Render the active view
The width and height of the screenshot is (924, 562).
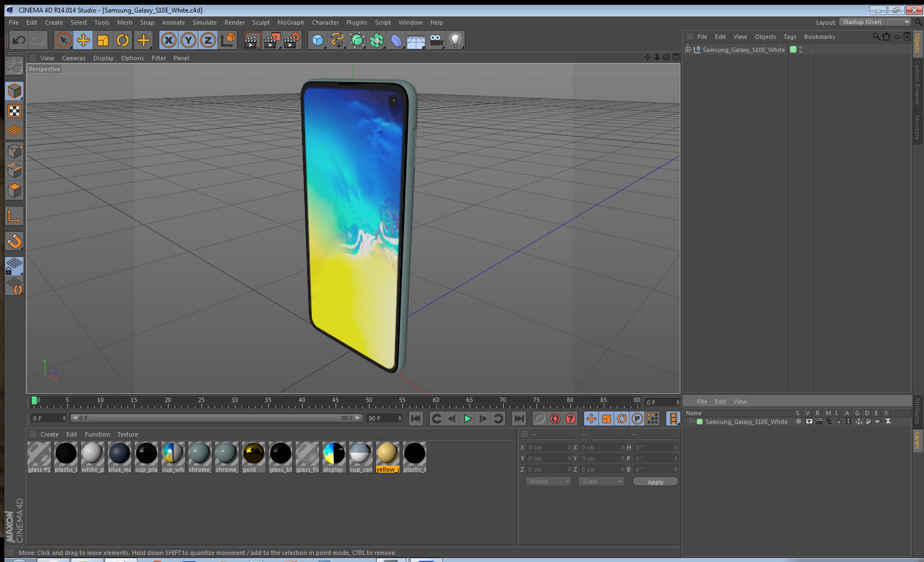251,40
